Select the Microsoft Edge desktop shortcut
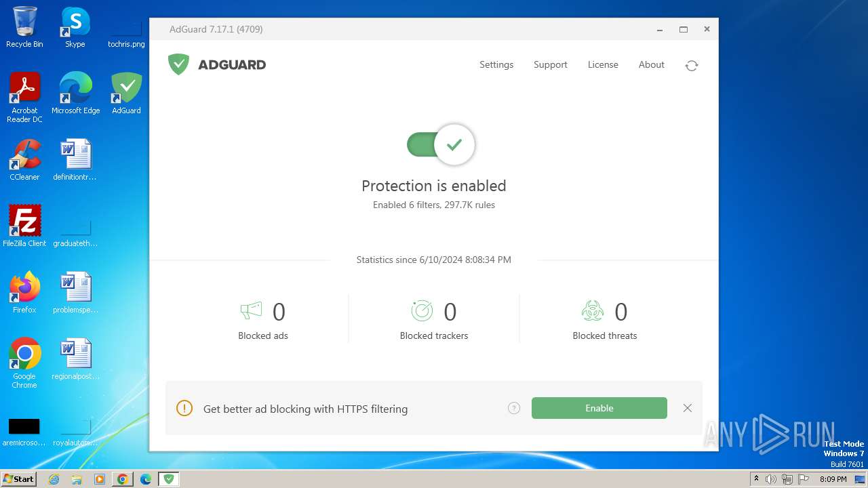 click(x=75, y=94)
